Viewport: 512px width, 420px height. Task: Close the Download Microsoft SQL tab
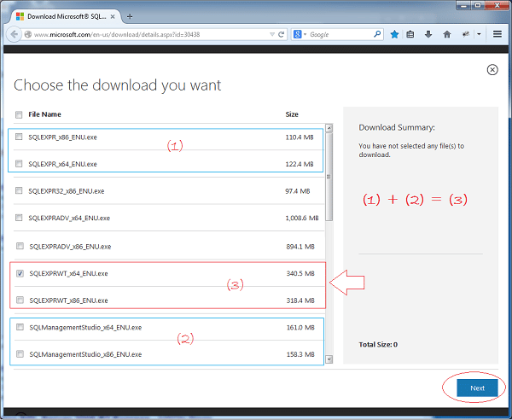pyautogui.click(x=113, y=16)
